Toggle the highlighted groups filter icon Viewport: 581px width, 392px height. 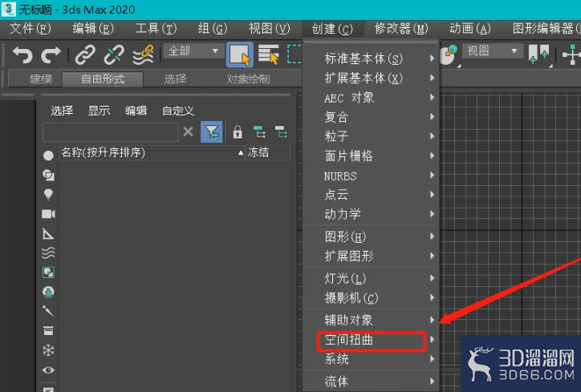pos(48,273)
